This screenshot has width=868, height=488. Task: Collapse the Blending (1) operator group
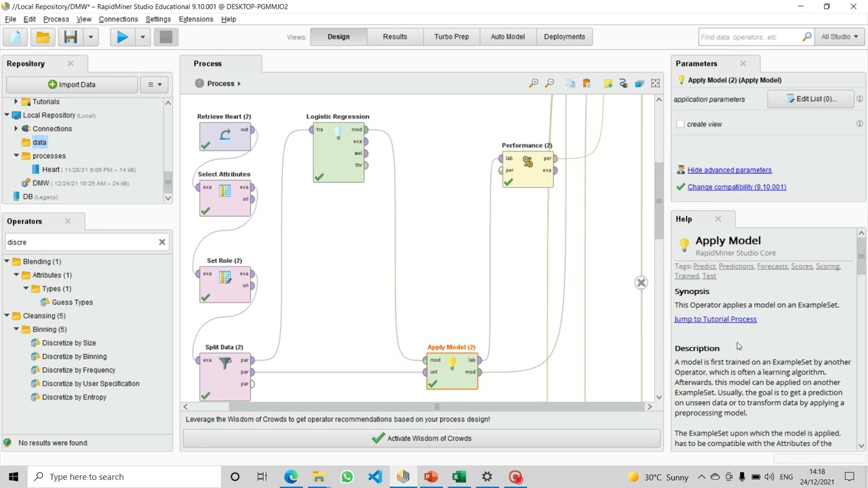click(x=7, y=262)
